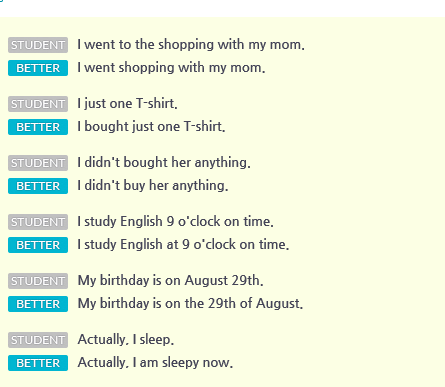
Task: Click the STUDENT badge beside "Actually, I sleep"
Action: click(x=38, y=340)
